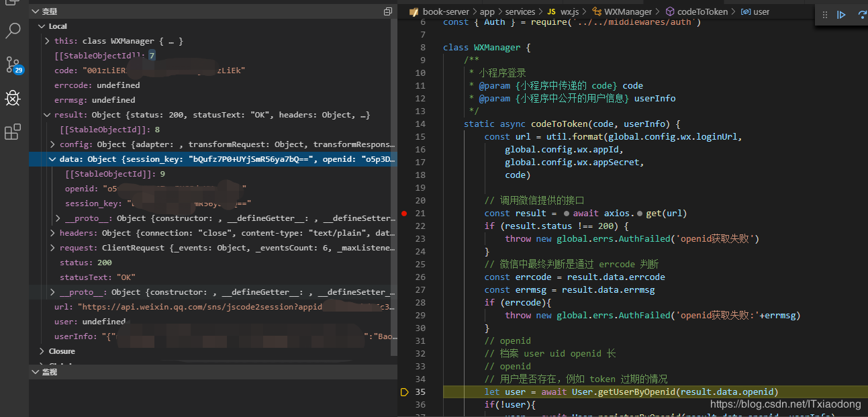Collapse all in the 变量 panel header

point(387,11)
